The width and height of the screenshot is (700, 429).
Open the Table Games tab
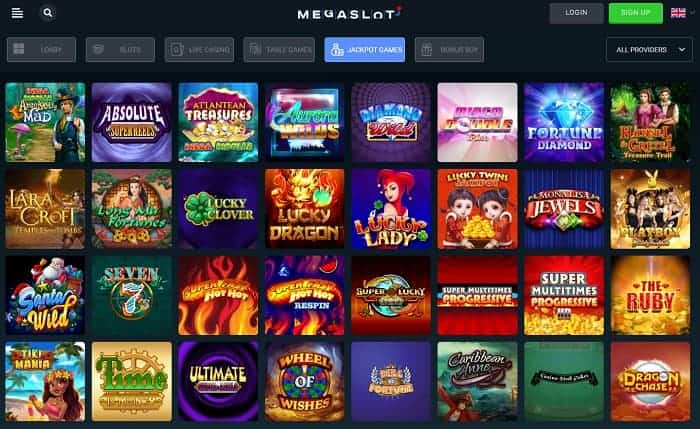279,50
